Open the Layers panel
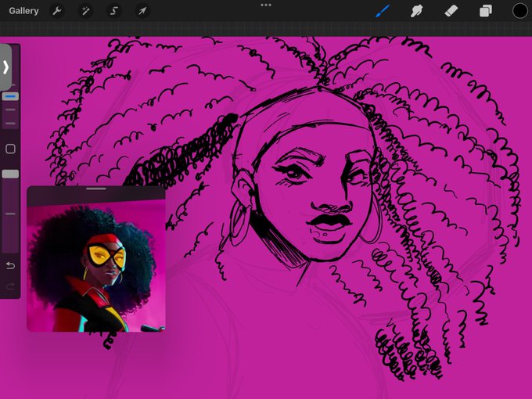Viewport: 532px width, 399px height. [486, 11]
